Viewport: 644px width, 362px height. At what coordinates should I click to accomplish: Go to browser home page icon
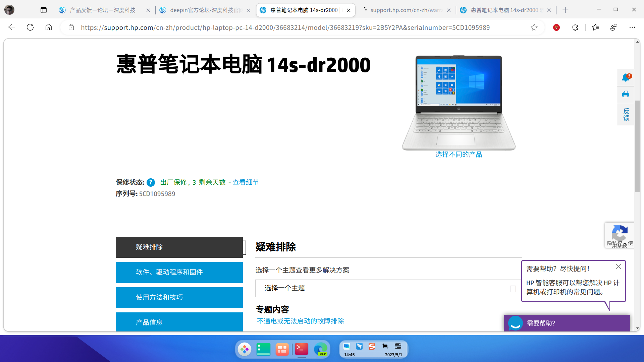click(49, 27)
